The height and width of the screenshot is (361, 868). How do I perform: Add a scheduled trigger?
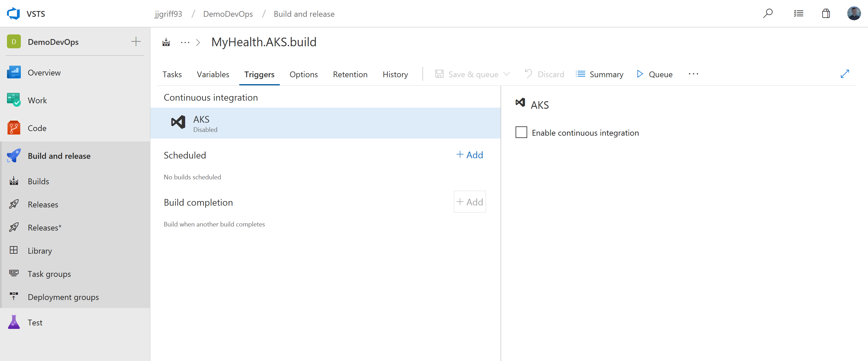[x=469, y=154]
